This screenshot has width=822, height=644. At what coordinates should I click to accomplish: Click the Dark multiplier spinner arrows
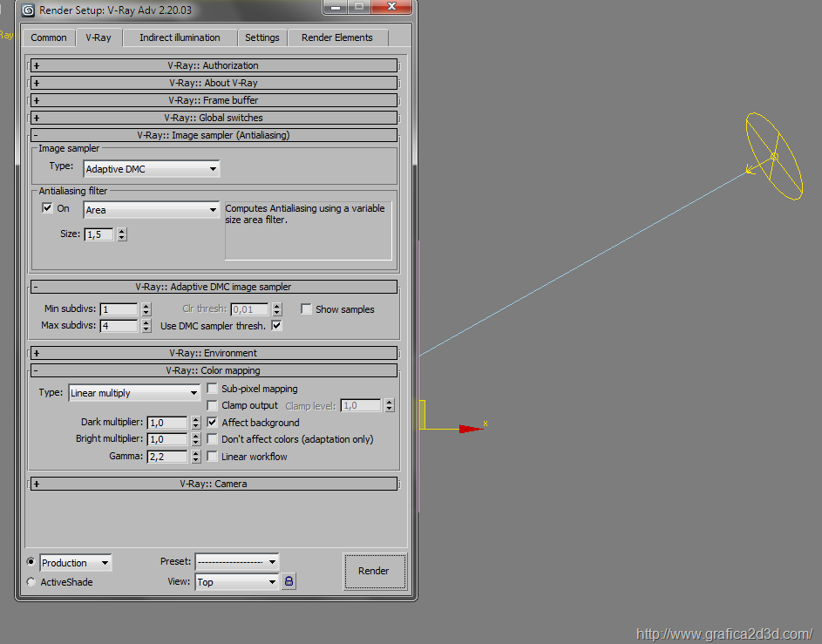pos(195,423)
